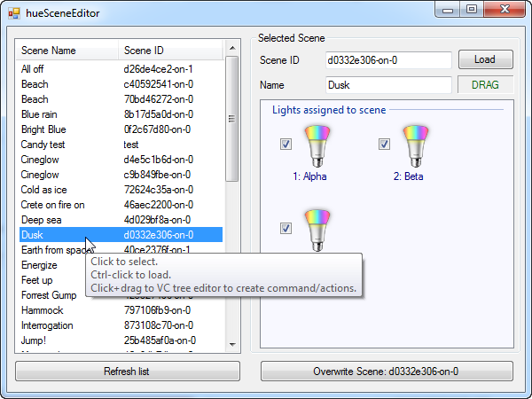532x399 pixels.
Task: Select the Interrogation scene
Action: [x=121, y=325]
